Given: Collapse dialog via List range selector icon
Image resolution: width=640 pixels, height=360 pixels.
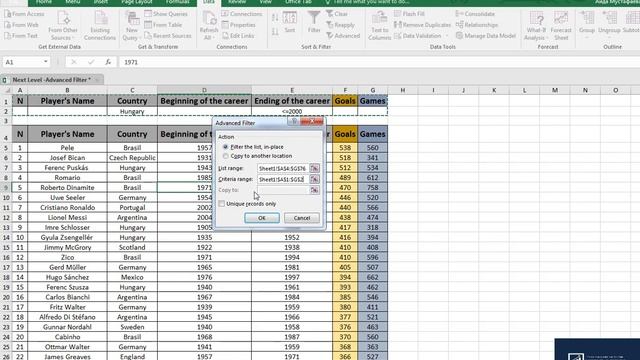Looking at the screenshot, I should 314,168.
